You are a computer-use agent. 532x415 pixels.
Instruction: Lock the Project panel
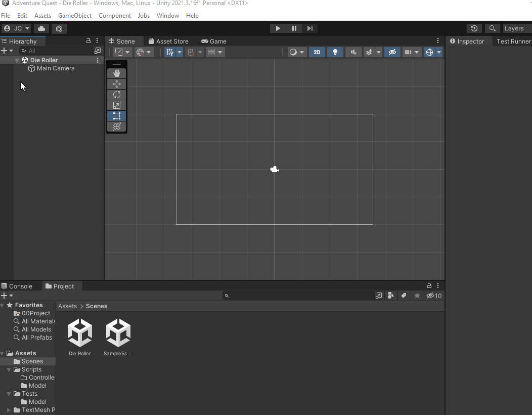tap(429, 285)
